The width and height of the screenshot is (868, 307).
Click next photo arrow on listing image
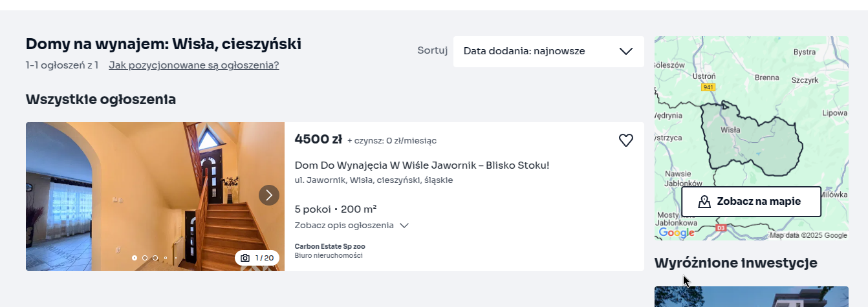click(x=269, y=195)
